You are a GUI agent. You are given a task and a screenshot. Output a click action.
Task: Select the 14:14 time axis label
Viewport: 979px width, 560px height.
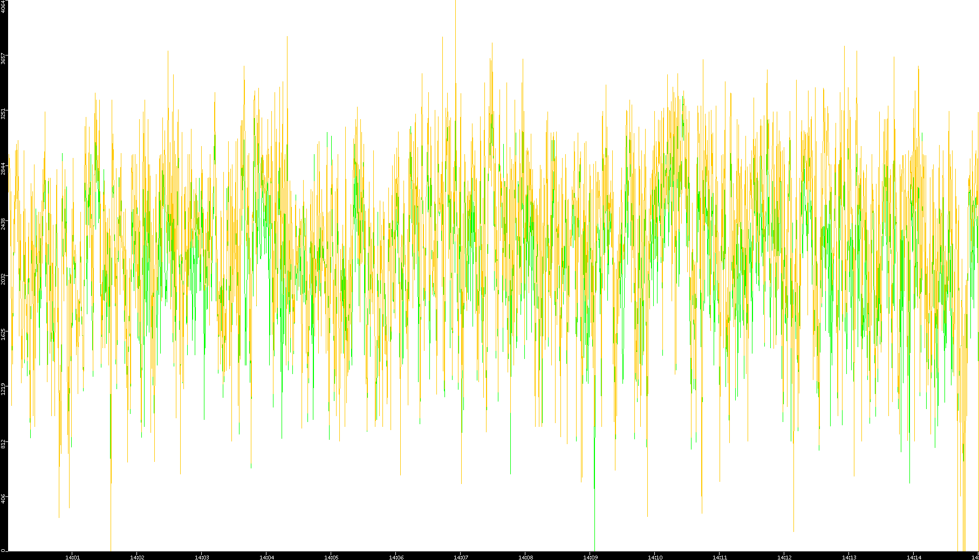(x=914, y=557)
